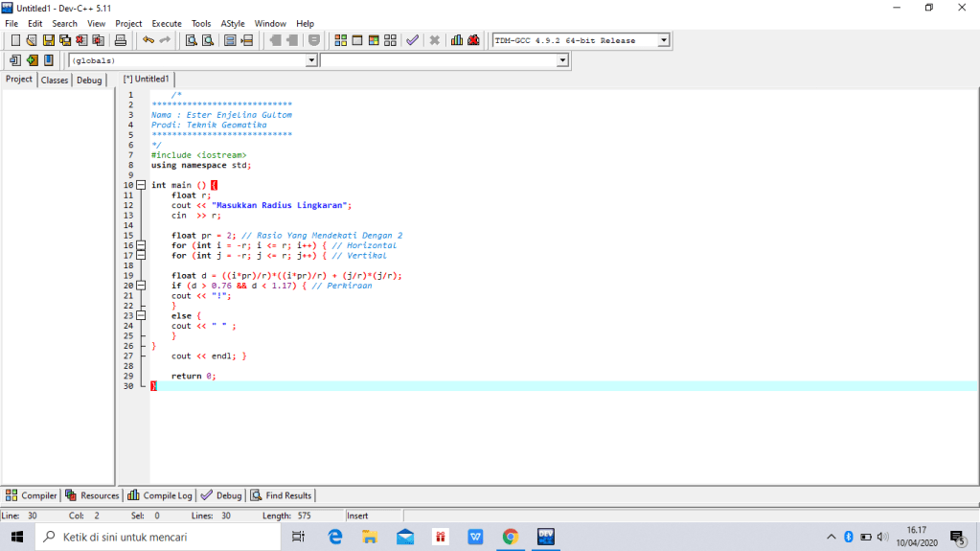Switch to the Classes tab in the sidebar
The width and height of the screenshot is (980, 551).
tap(55, 80)
